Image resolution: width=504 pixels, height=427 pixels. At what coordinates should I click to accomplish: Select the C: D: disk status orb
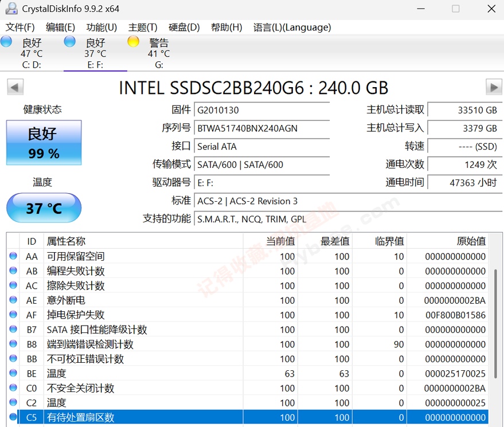click(x=6, y=41)
